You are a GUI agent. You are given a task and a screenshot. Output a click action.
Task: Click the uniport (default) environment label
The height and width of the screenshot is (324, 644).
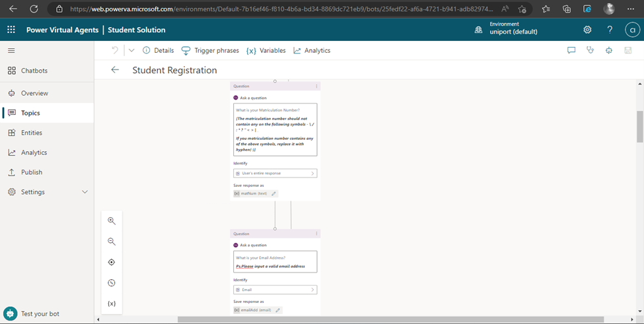click(x=513, y=32)
